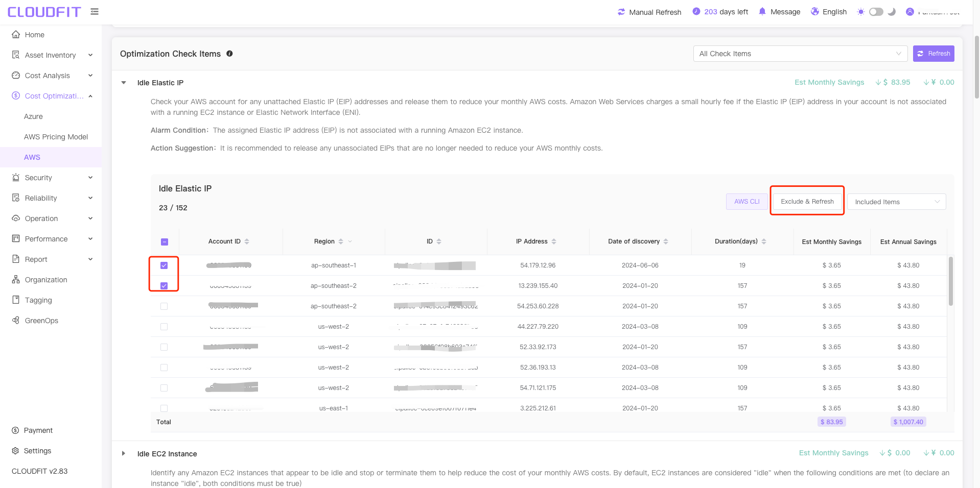Check the 54.71.121.175 row checkbox

click(x=164, y=388)
